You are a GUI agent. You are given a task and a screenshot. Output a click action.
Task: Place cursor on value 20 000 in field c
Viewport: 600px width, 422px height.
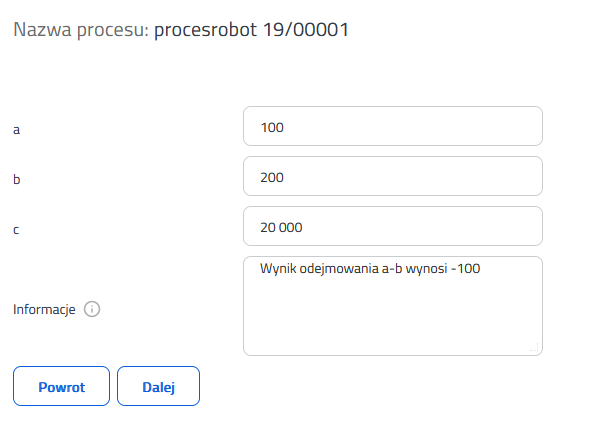[281, 228]
